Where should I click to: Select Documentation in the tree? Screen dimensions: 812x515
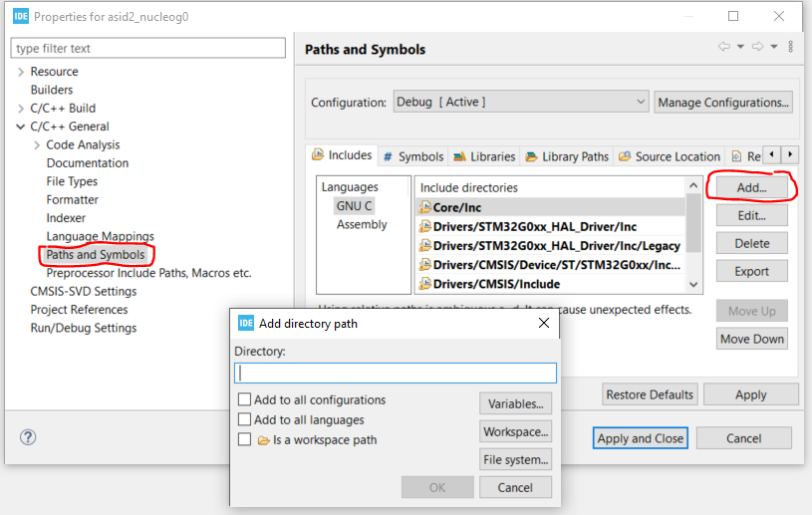tap(87, 163)
